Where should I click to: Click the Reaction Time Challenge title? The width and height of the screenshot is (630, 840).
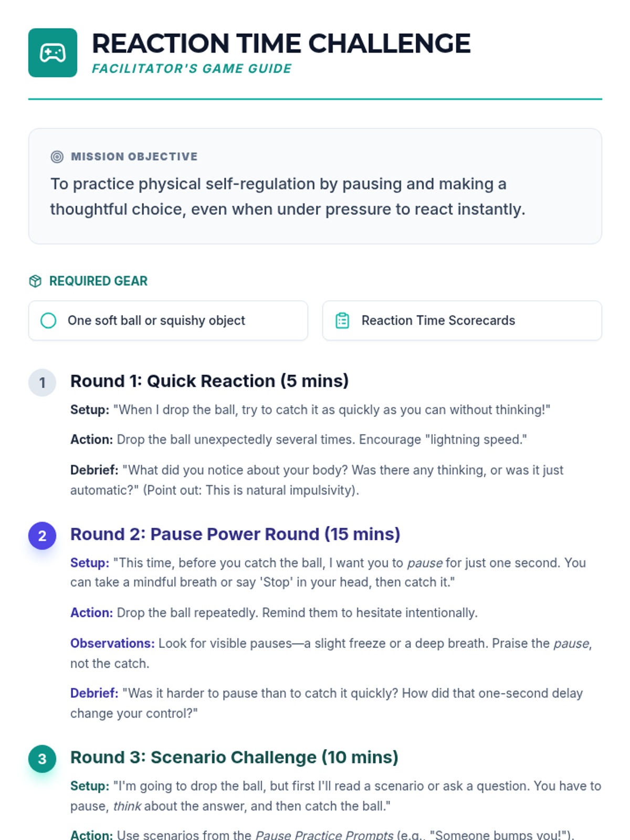point(281,44)
